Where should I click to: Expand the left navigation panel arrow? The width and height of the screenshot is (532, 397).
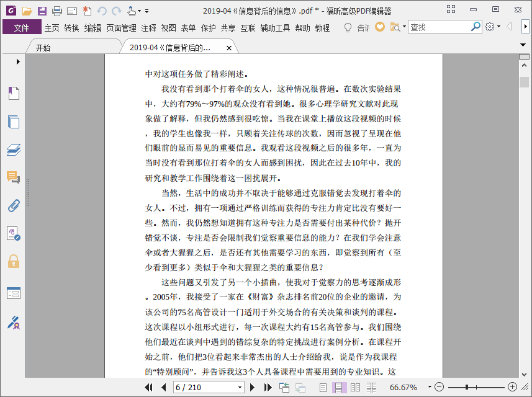point(18,61)
